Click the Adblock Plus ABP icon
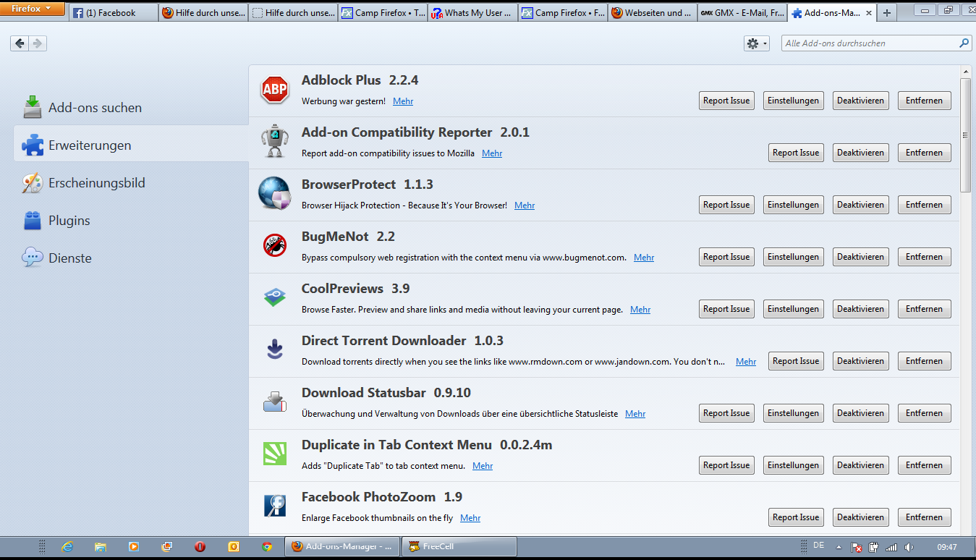This screenshot has height=560, width=976. click(x=274, y=90)
